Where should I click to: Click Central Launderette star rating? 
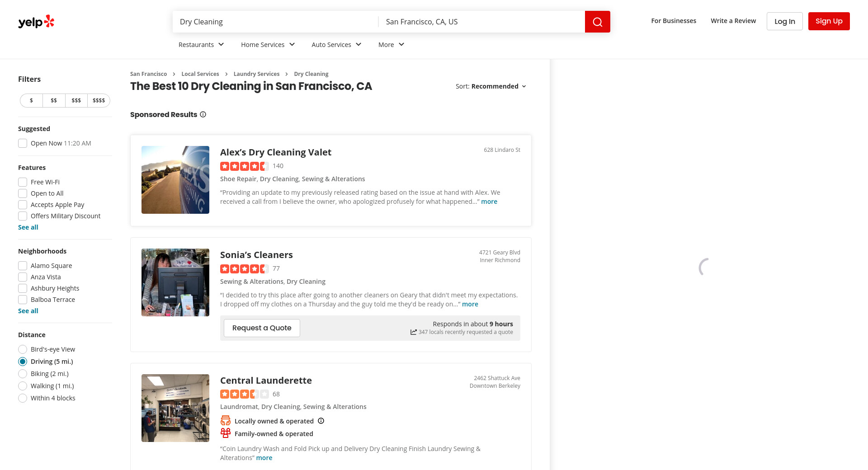coord(244,394)
